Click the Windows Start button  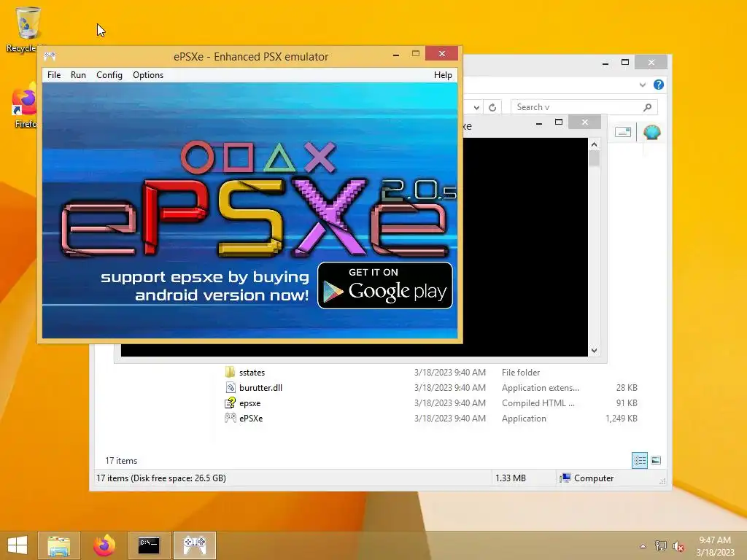(x=18, y=545)
